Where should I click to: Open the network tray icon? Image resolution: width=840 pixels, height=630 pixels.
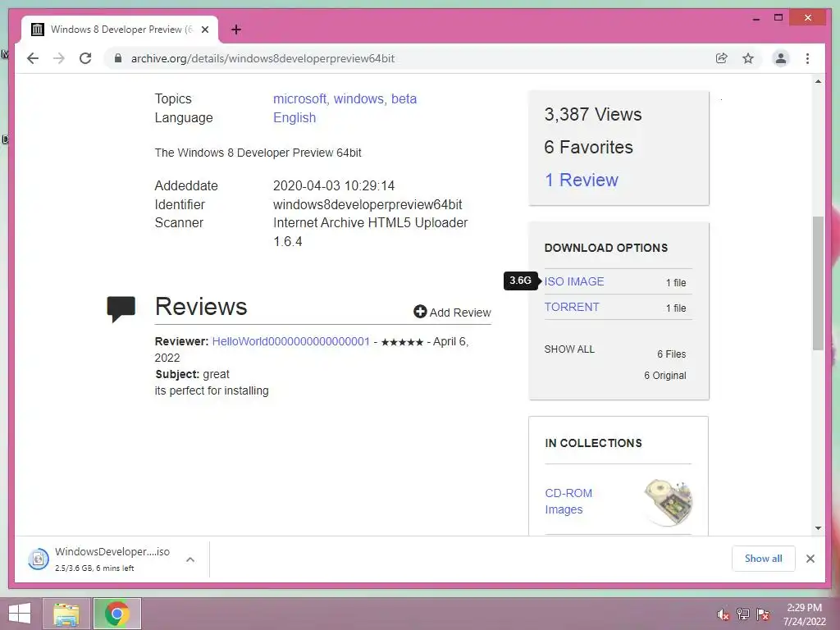(743, 614)
